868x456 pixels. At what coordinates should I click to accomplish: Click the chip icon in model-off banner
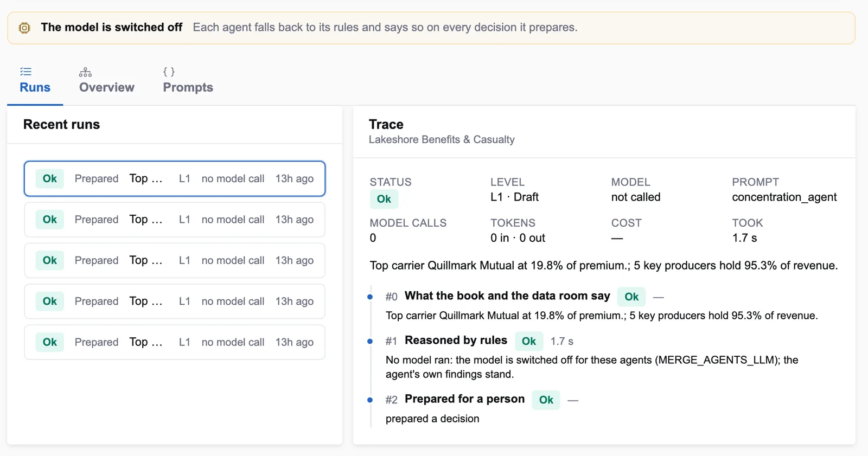[x=24, y=28]
